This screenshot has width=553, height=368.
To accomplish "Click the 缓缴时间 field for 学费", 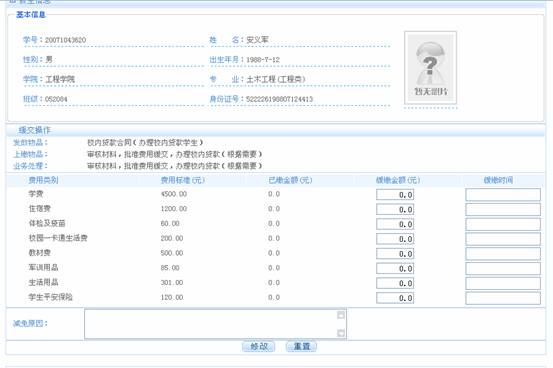I will 503,195.
